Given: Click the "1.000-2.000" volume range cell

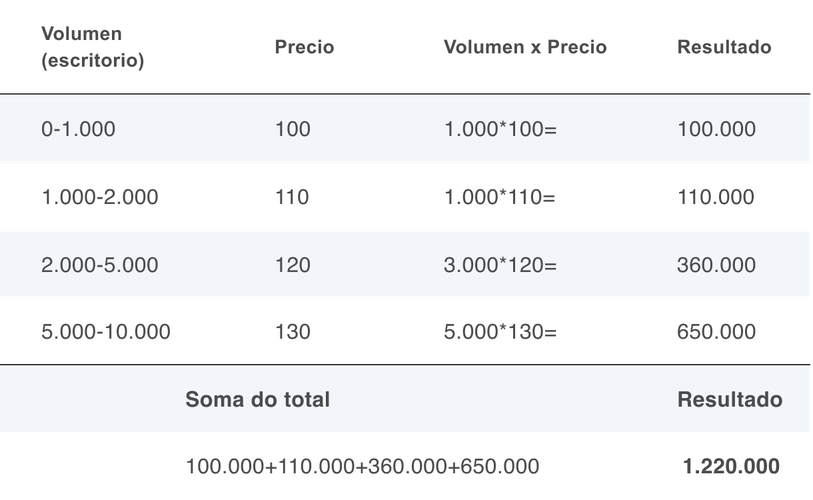Looking at the screenshot, I should 100,197.
